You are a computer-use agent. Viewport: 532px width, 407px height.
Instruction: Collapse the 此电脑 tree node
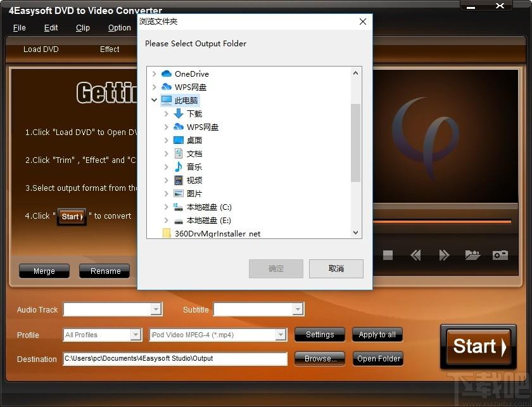[x=154, y=100]
